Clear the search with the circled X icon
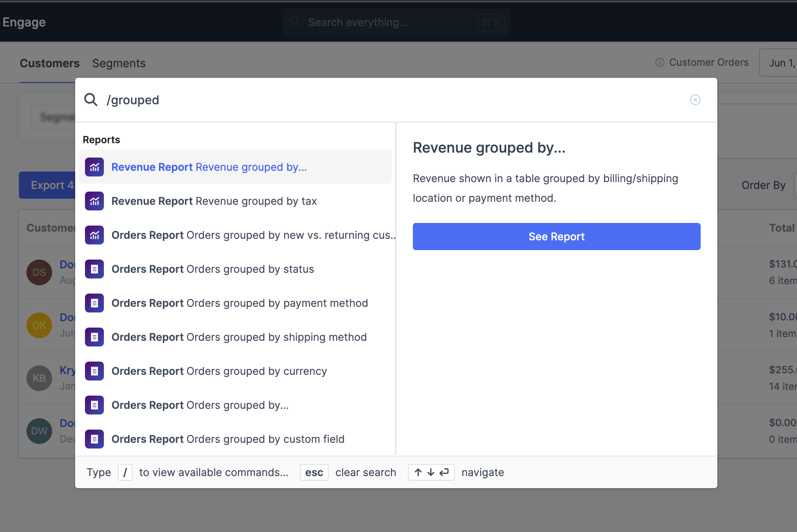This screenshot has height=532, width=797. pos(695,100)
